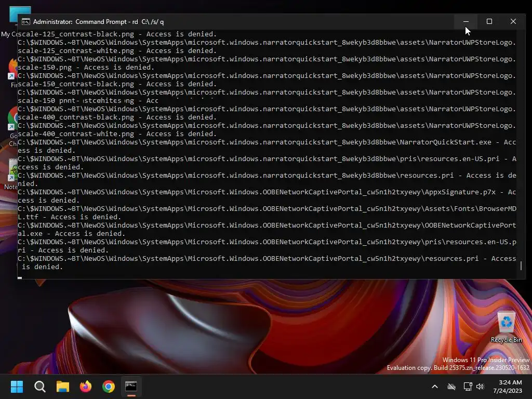Click text 'scale-400_contrast-black.png - Access is denied.'

click(117, 117)
